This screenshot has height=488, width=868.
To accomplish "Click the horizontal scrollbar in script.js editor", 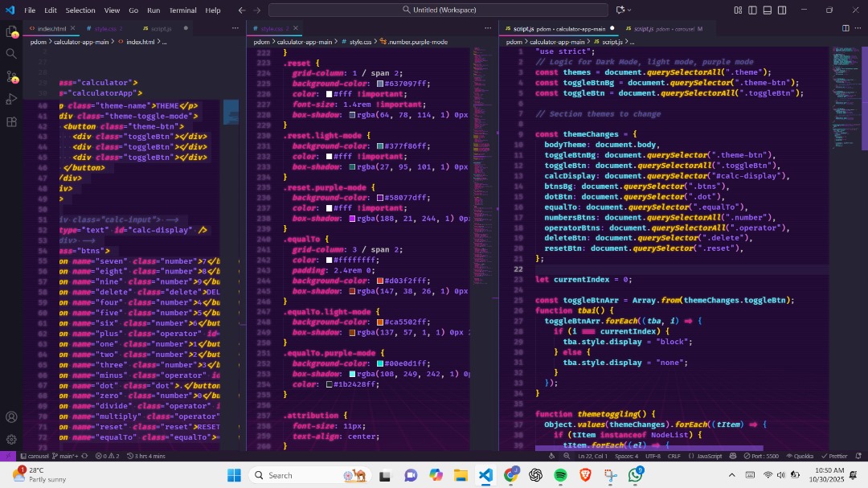I will pyautogui.click(x=649, y=448).
